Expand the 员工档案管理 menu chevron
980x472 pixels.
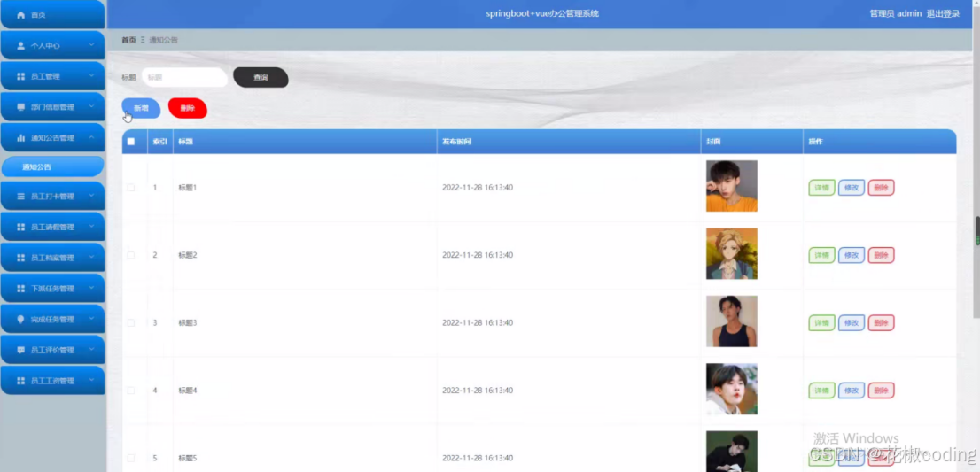[x=91, y=257]
